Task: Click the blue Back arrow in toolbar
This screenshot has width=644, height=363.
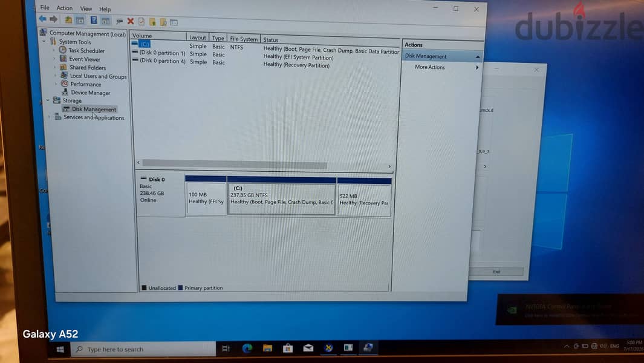Action: pos(42,19)
